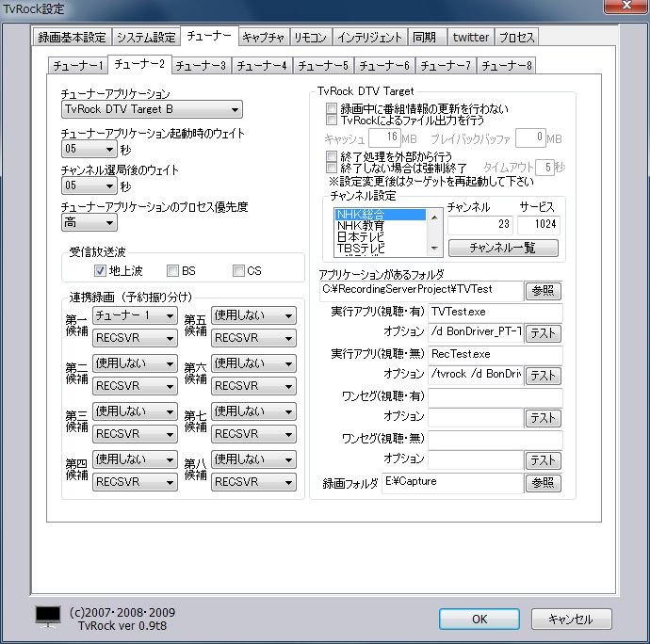The image size is (650, 644).
Task: Click the channel list scroll-down arrow
Action: pos(434,249)
